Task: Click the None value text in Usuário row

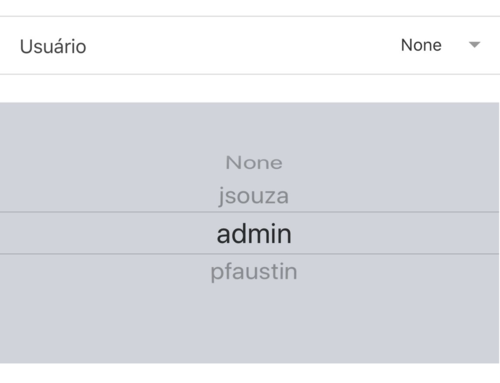Action: (421, 45)
